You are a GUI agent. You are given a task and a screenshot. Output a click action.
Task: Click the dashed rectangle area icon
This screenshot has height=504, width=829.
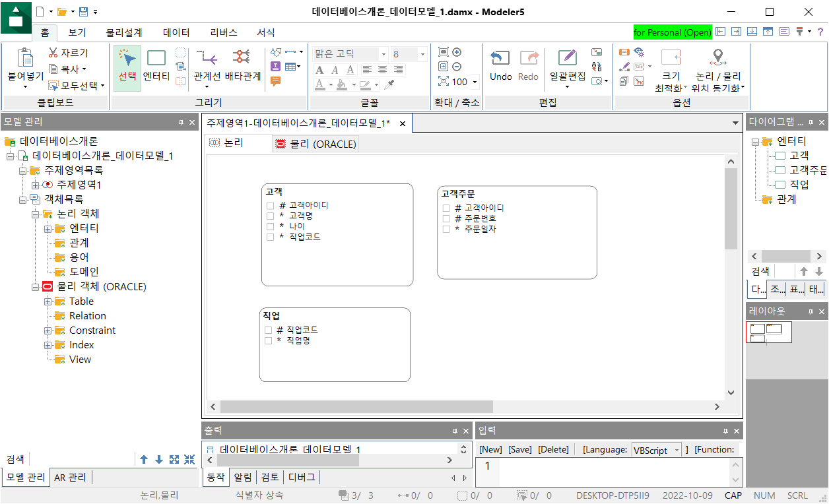(x=180, y=52)
